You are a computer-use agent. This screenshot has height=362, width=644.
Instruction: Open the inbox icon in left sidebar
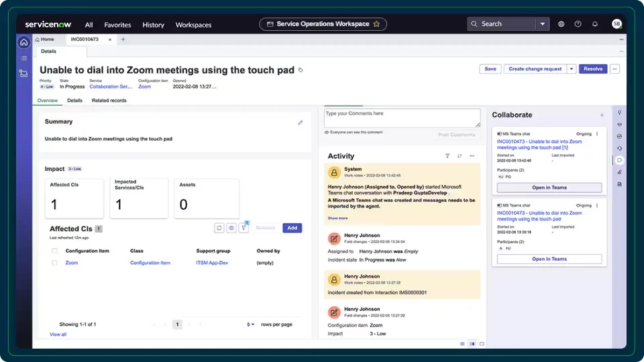click(x=24, y=74)
